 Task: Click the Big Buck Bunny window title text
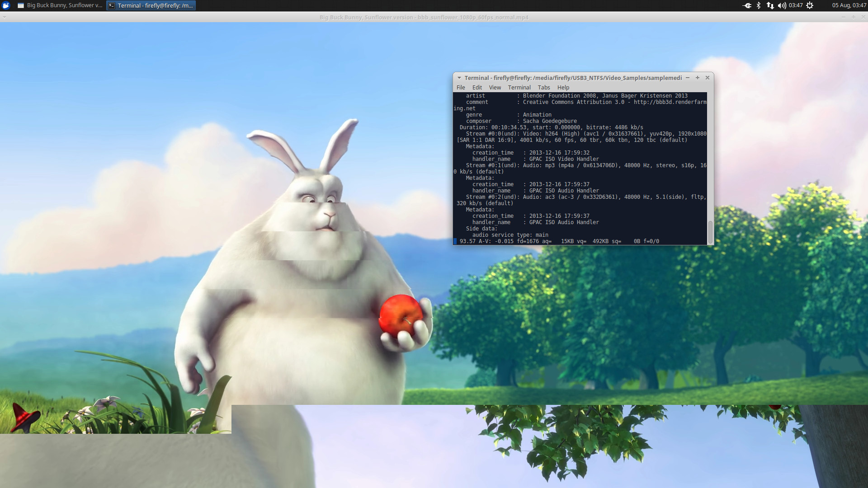[x=424, y=17]
